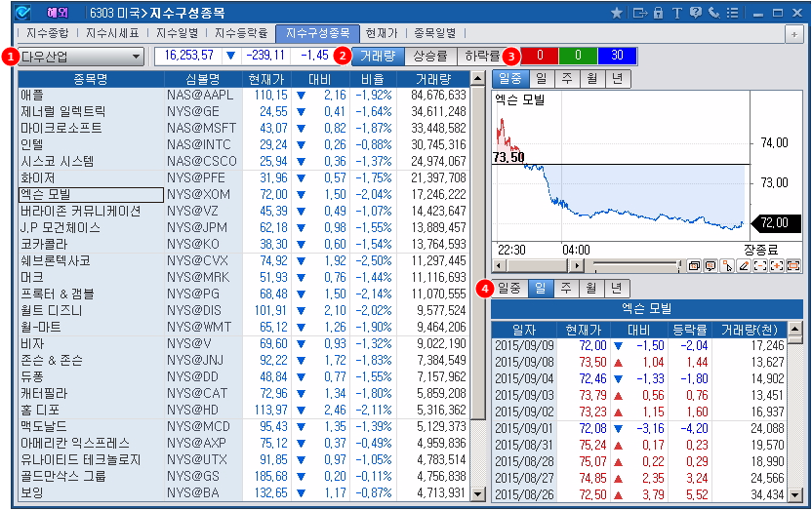This screenshot has width=812, height=510.
Task: Switch to 지수종합 tab
Action: [47, 33]
